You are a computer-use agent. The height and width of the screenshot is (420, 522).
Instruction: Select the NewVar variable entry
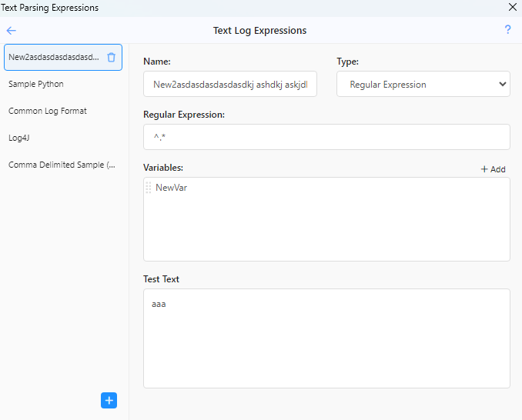[172, 188]
